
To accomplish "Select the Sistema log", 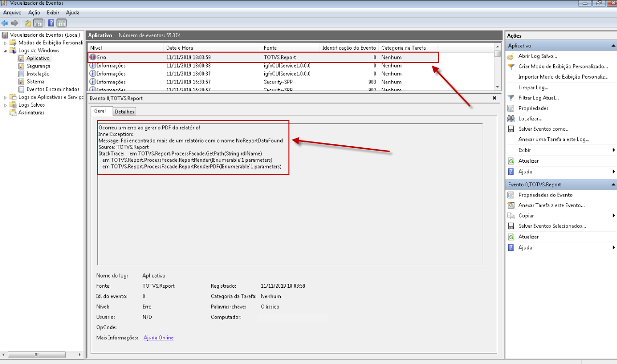I will [35, 81].
